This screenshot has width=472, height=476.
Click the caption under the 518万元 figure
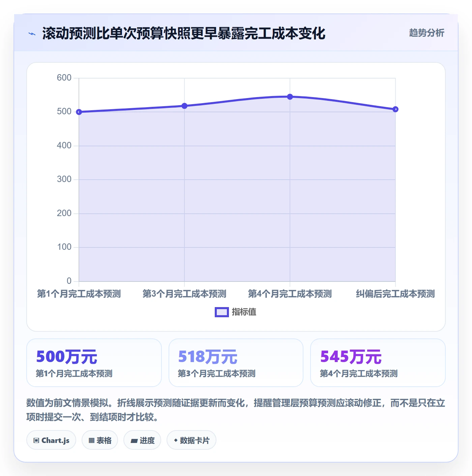[x=217, y=374]
